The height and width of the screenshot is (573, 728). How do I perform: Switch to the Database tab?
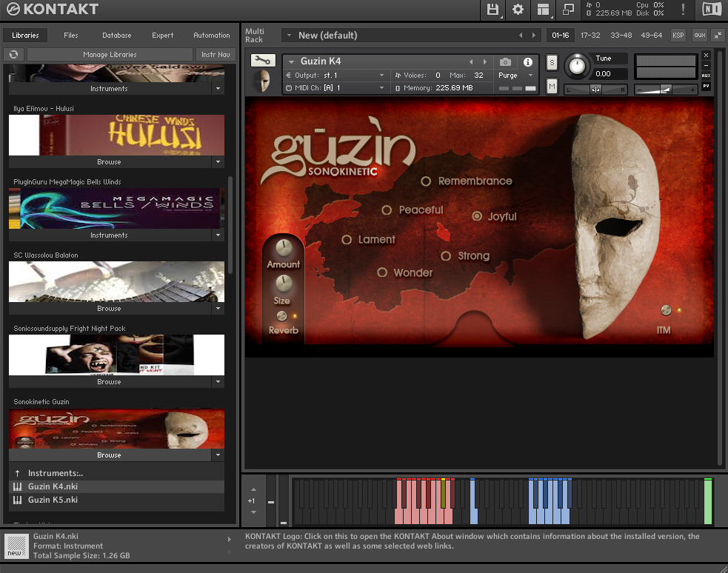[x=116, y=36]
